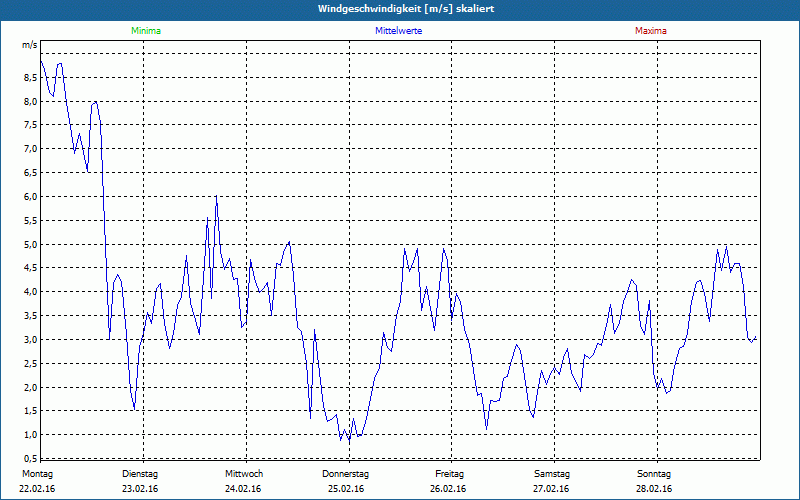Click the date 28.02.16

click(x=654, y=489)
